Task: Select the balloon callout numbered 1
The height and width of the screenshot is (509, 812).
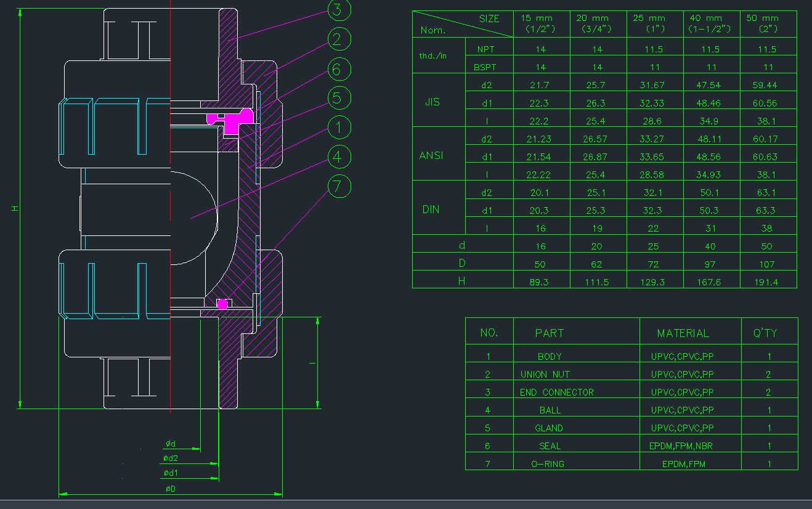Action: (x=338, y=128)
